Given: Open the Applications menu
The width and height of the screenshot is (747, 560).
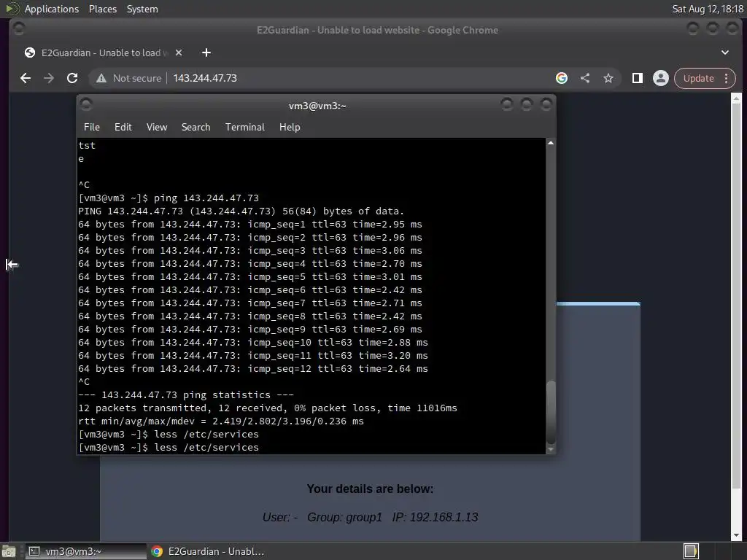Looking at the screenshot, I should click(x=52, y=9).
